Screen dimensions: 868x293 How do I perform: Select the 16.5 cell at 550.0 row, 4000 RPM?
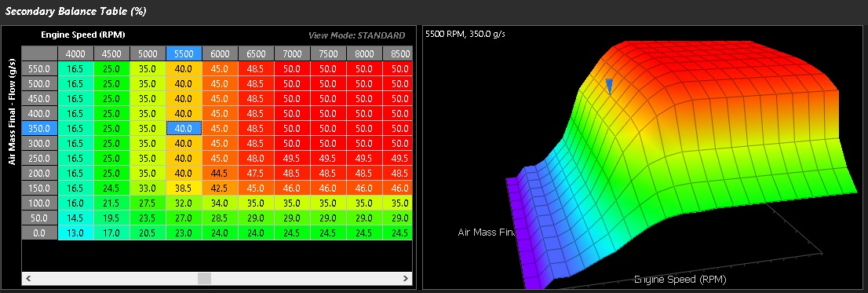point(76,68)
